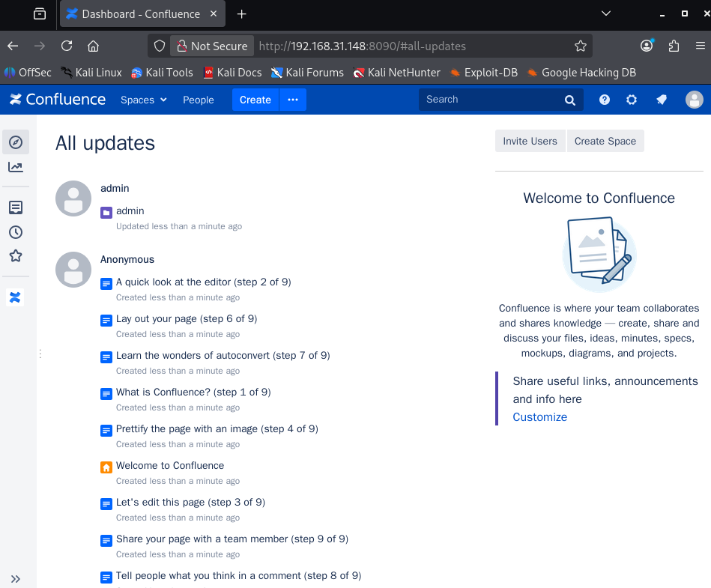Screen dimensions: 711x588
Task: Click the Confluence logo to go home
Action: (57, 99)
